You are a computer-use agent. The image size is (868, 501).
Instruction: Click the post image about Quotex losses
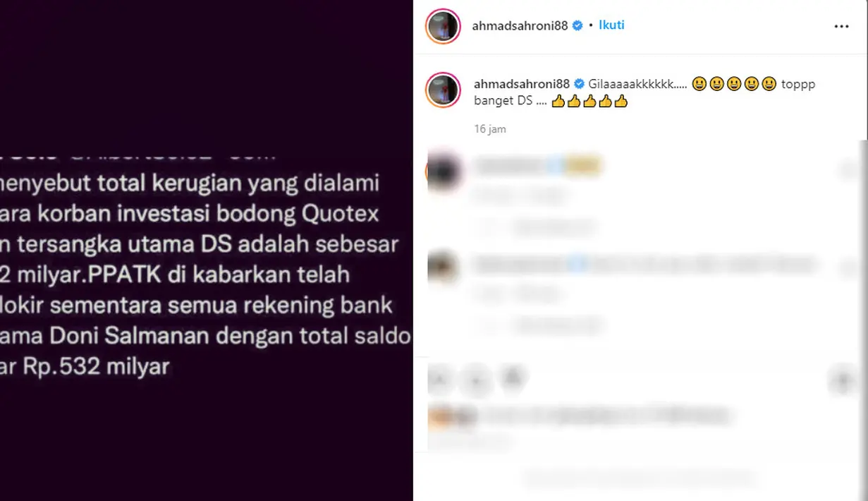[x=206, y=250]
